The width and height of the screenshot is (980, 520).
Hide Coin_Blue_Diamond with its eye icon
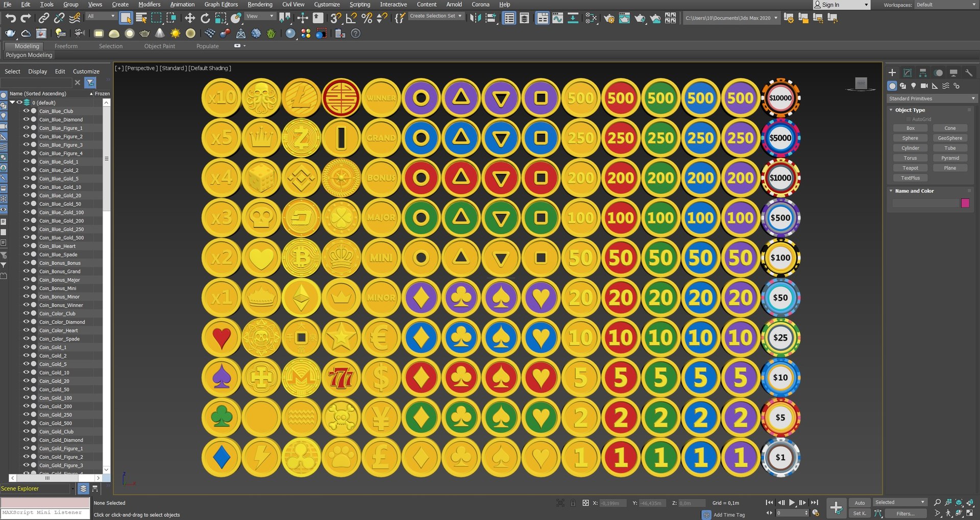pos(26,119)
